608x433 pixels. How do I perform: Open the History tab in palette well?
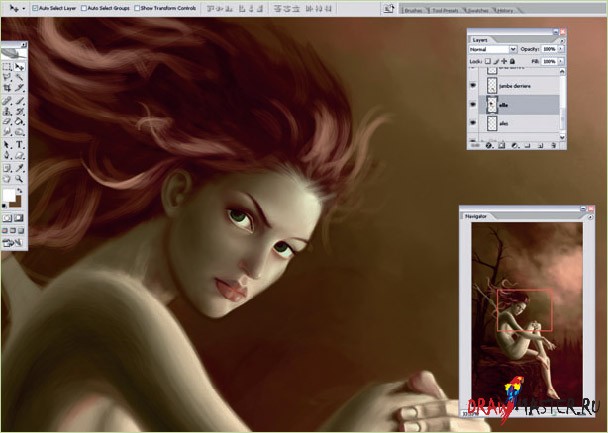coord(505,10)
